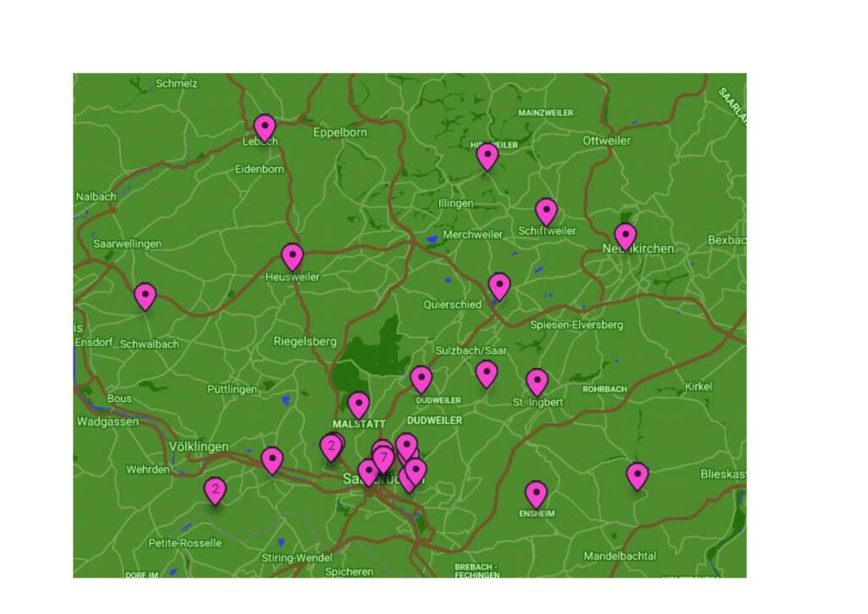This screenshot has width=868, height=614.
Task: Select the Neunkirchen map pin
Action: 626,237
